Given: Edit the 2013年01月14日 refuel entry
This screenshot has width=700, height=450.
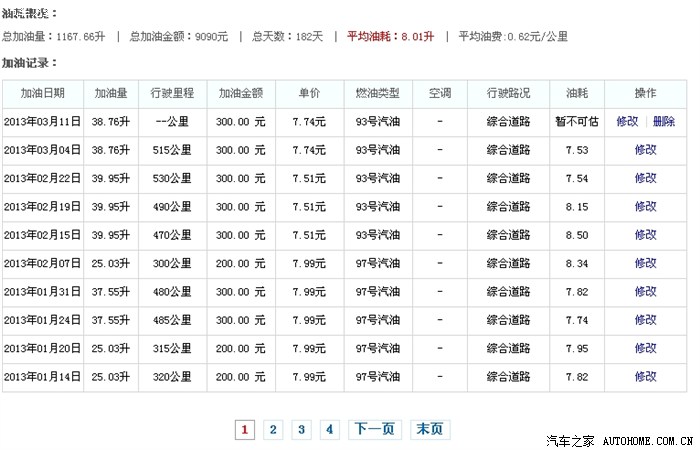Looking at the screenshot, I should tap(645, 376).
